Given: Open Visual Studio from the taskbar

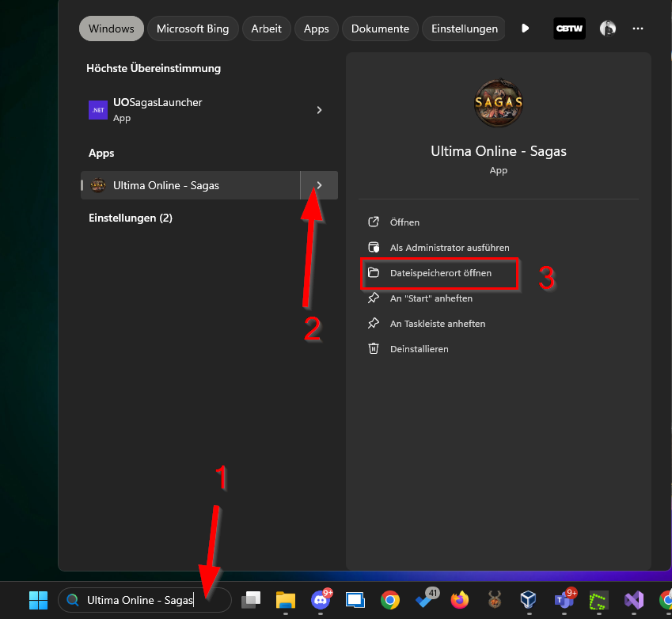Looking at the screenshot, I should click(634, 600).
